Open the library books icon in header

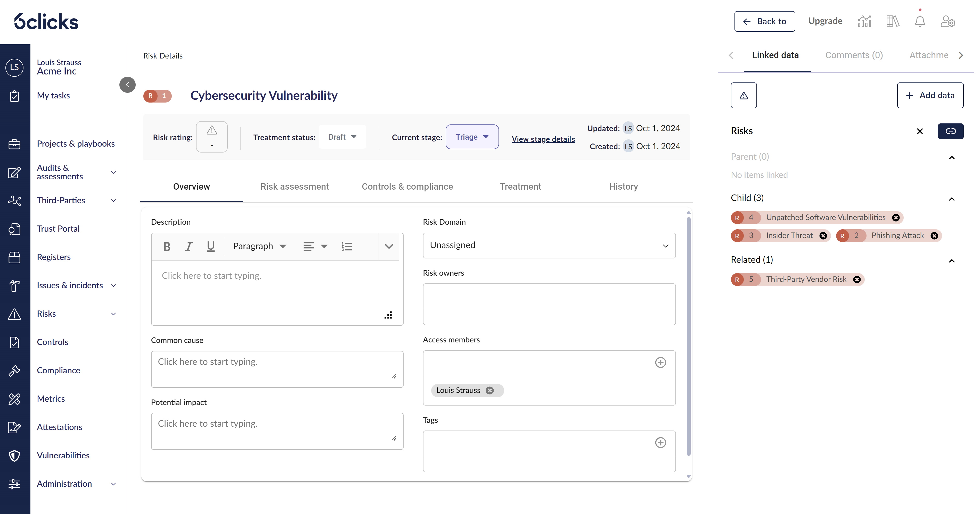click(892, 21)
